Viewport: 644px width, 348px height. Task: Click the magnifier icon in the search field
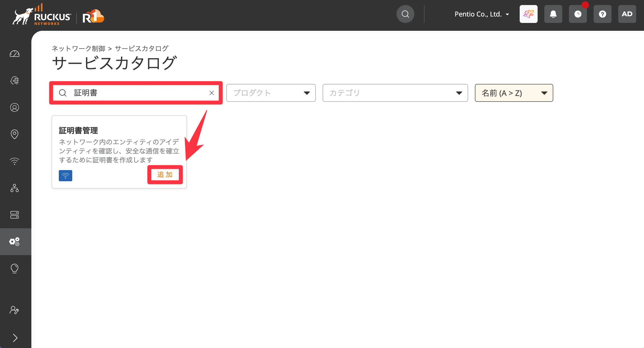(x=63, y=93)
